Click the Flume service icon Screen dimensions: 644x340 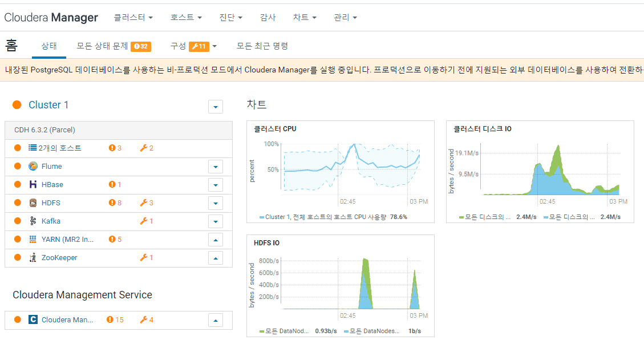point(33,167)
